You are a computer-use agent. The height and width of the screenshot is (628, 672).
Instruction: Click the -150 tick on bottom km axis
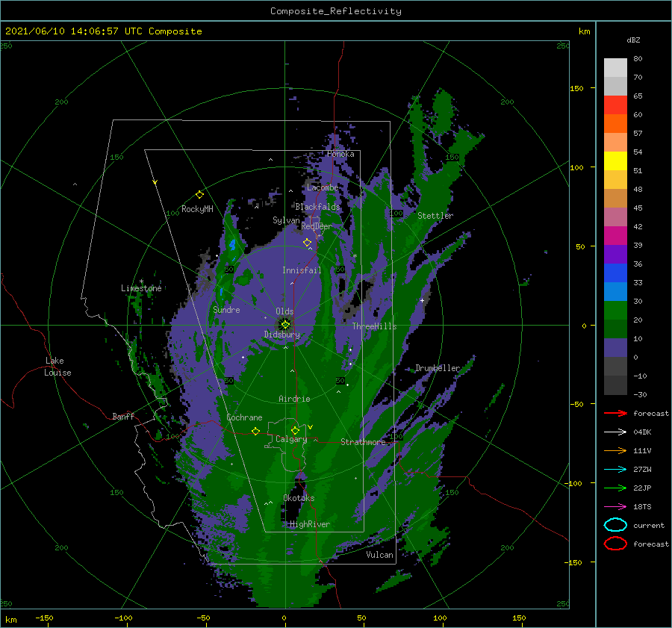point(44,618)
